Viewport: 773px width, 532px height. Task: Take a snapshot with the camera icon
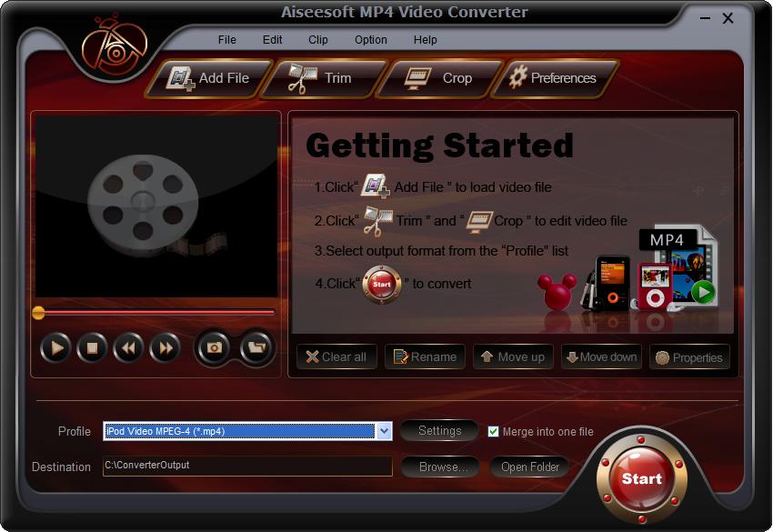point(215,346)
